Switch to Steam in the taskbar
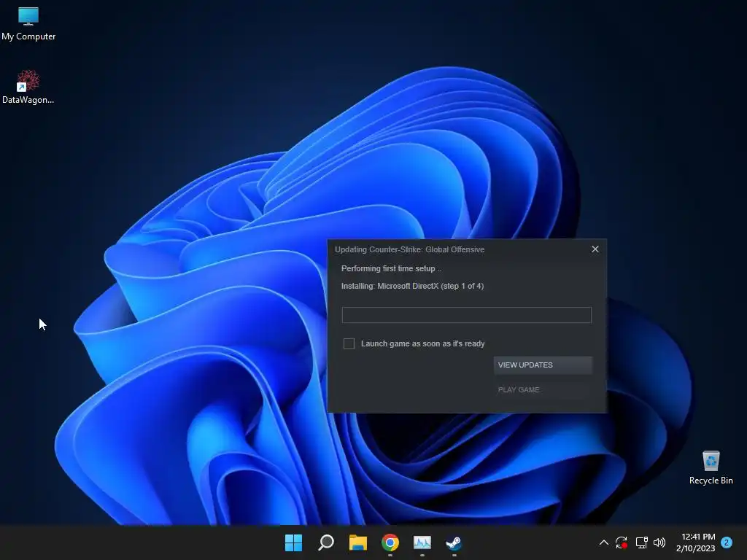747x560 pixels. point(454,542)
